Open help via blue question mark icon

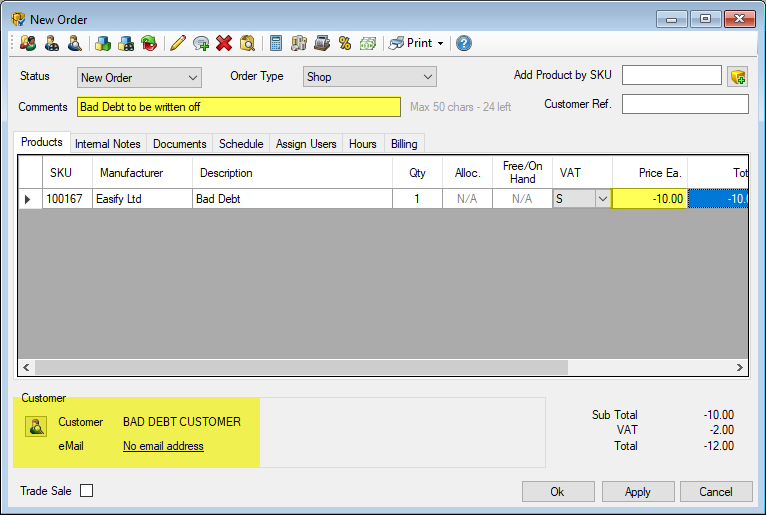[x=464, y=43]
